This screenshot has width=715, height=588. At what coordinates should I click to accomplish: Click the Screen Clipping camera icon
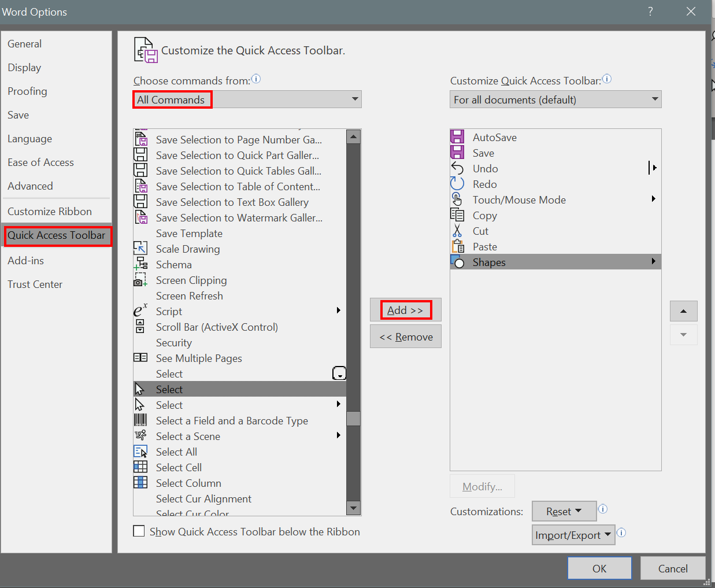click(x=140, y=280)
